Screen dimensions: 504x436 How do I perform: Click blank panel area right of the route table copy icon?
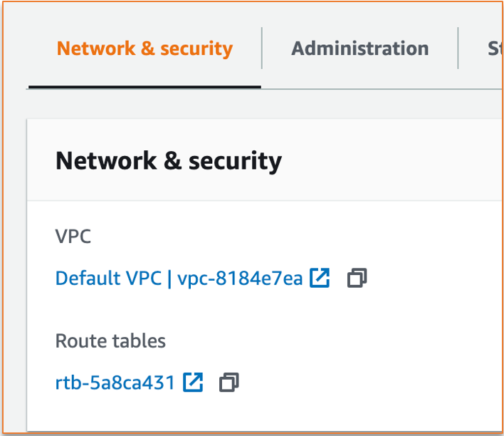click(370, 383)
